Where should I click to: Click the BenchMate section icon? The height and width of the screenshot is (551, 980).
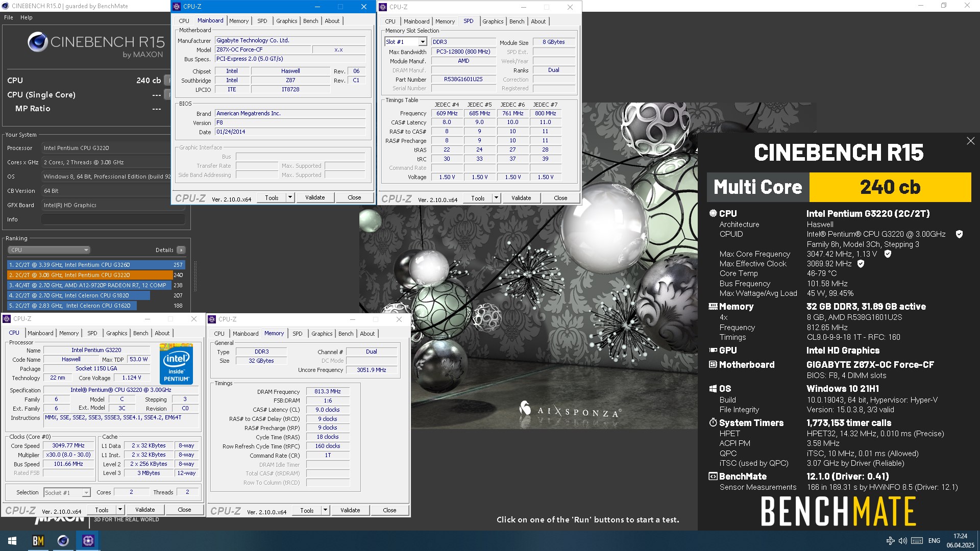pos(713,476)
